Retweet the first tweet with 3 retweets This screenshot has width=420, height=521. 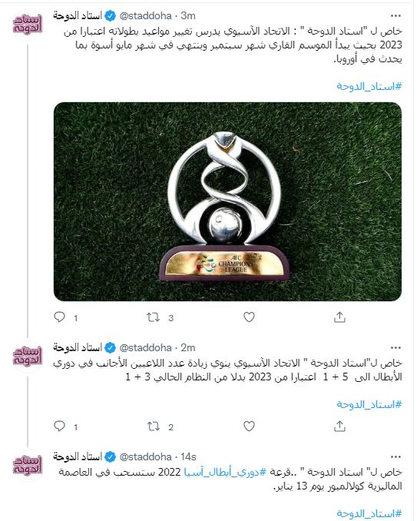click(154, 317)
